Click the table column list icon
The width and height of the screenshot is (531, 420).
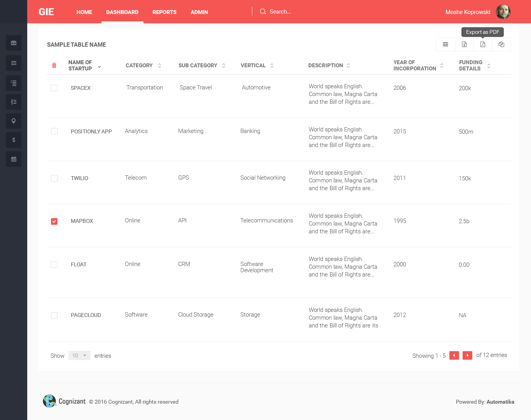point(445,44)
